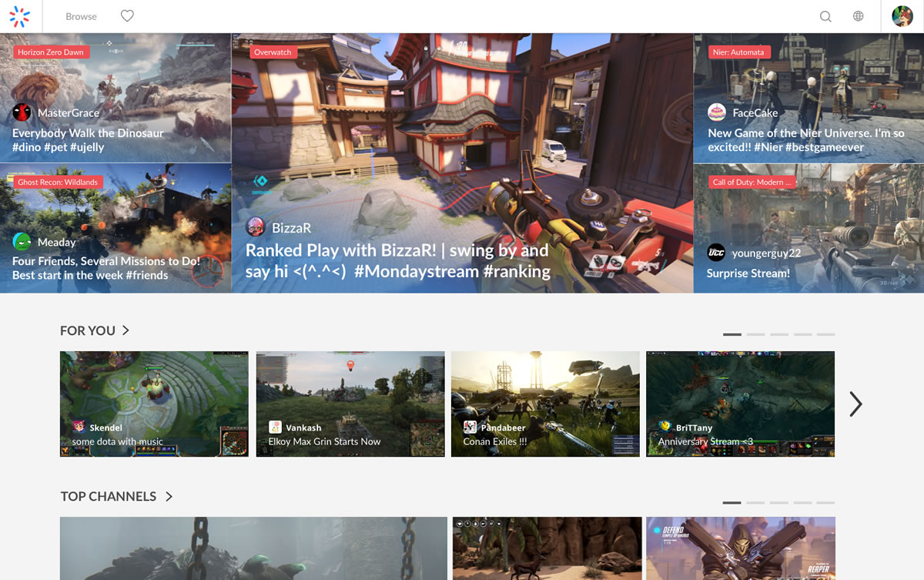
Task: Open the Reaper Overwatch TOP CHANNELS thumbnail
Action: [x=741, y=548]
